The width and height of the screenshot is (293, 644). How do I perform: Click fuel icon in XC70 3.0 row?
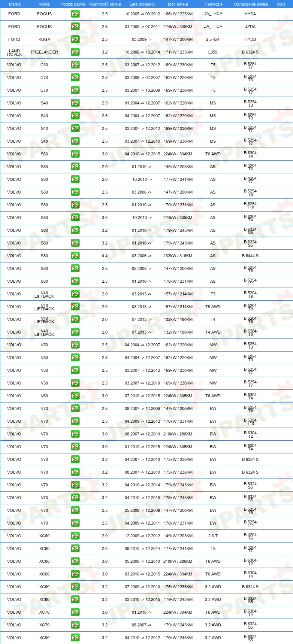75,612
